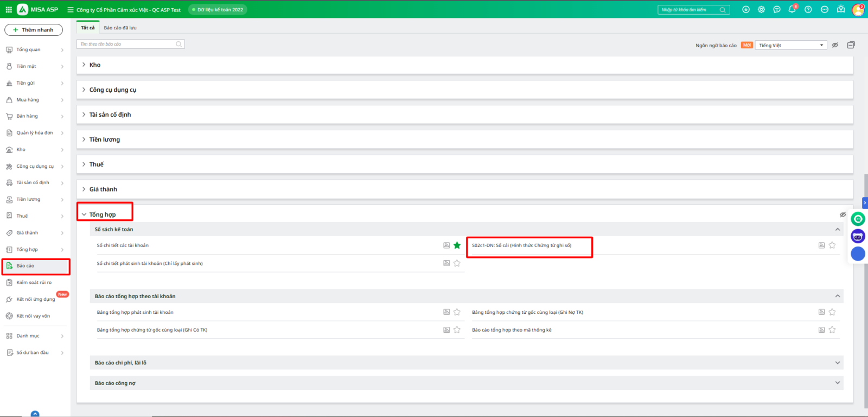868x417 pixels.
Task: Switch to Báo cáo đã lưu tab
Action: pyautogui.click(x=120, y=28)
